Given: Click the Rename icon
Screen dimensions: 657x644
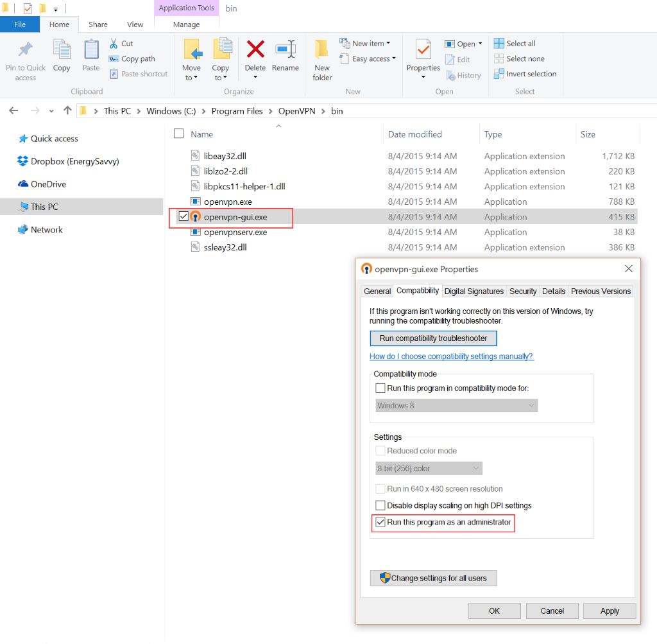Looking at the screenshot, I should (x=286, y=49).
